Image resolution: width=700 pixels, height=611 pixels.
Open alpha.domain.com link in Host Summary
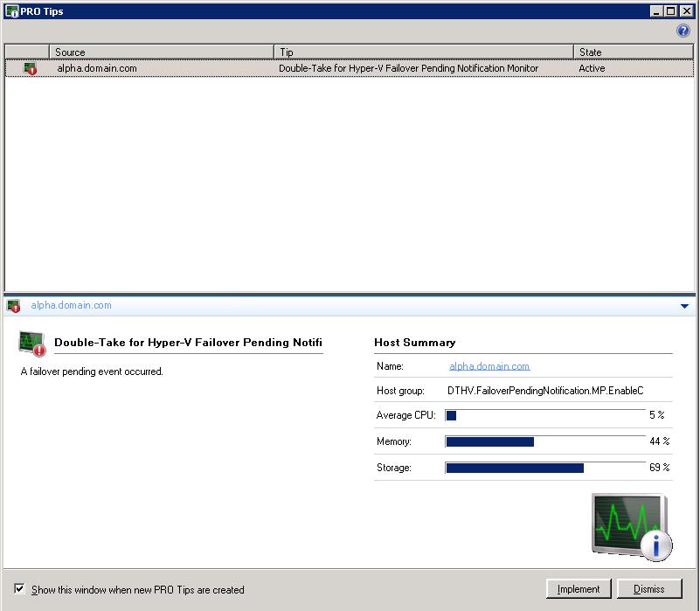point(489,366)
